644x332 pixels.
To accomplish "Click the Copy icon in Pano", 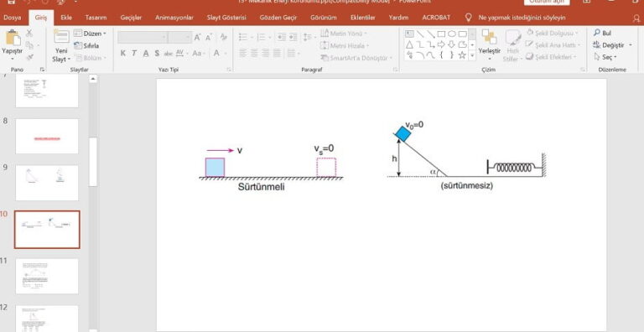I will click(29, 45).
